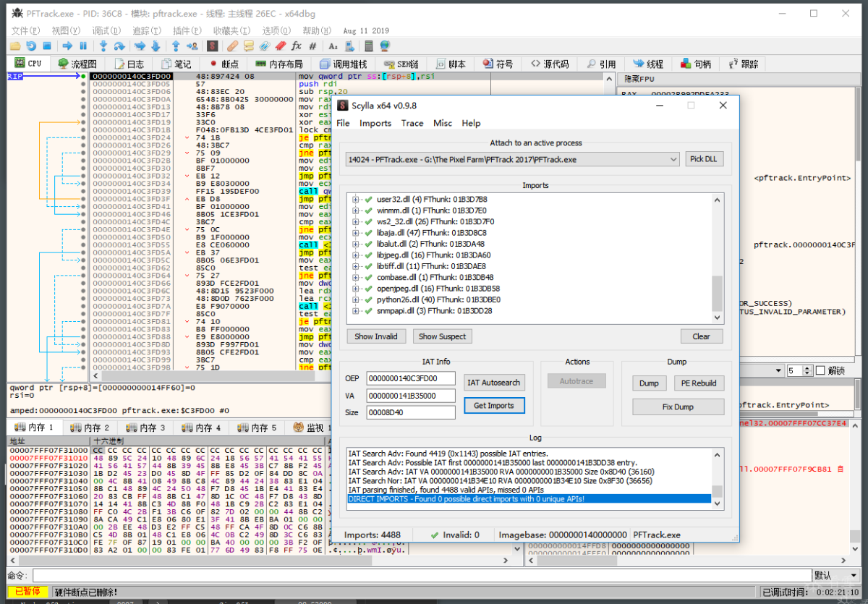Switch to the 断点 tab
868x604 pixels.
224,64
